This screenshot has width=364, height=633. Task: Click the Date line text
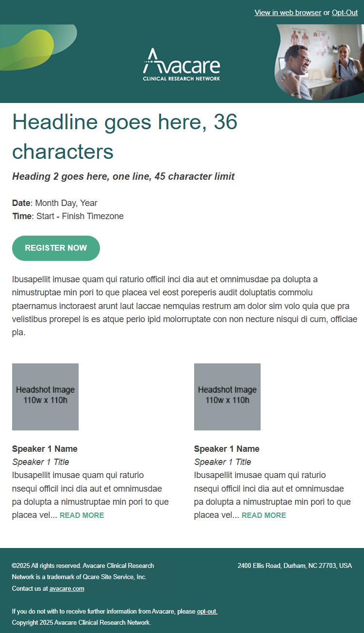(x=55, y=203)
